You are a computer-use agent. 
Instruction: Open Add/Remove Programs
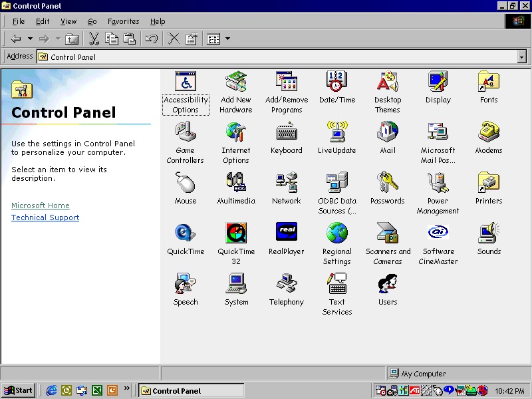coord(286,83)
